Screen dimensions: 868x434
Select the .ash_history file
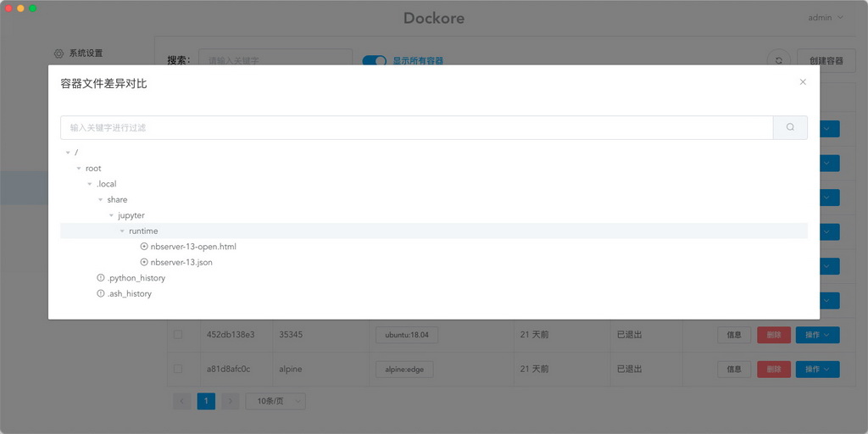130,294
